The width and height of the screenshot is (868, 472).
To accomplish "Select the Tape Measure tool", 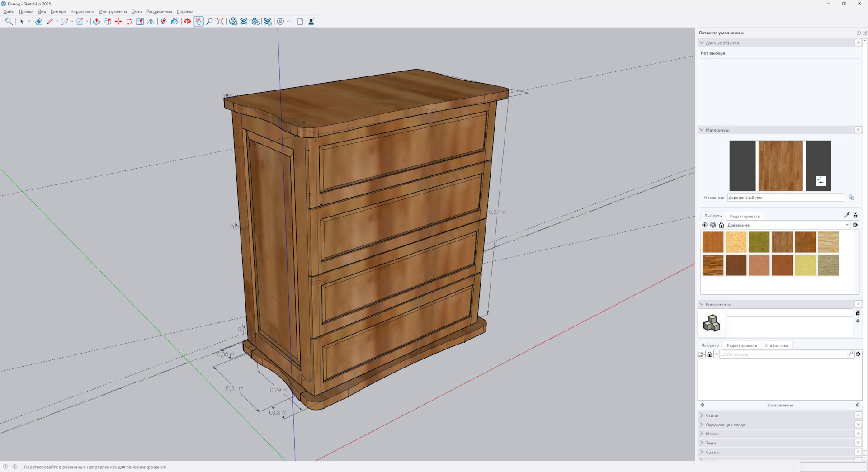I will click(x=164, y=21).
